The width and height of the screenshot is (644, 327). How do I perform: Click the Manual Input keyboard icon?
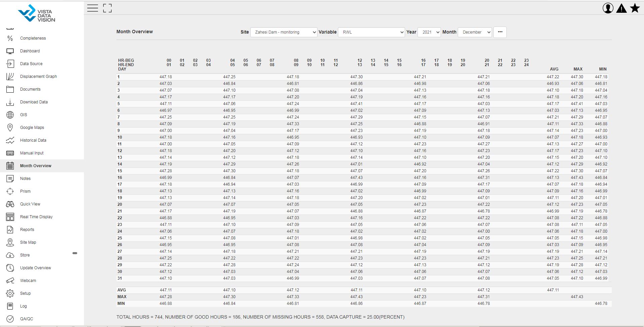click(x=10, y=153)
